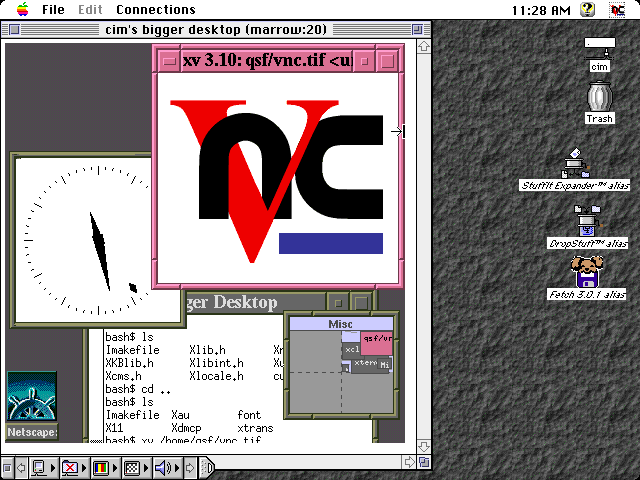Open the monitor color depth strip module

tap(100, 467)
